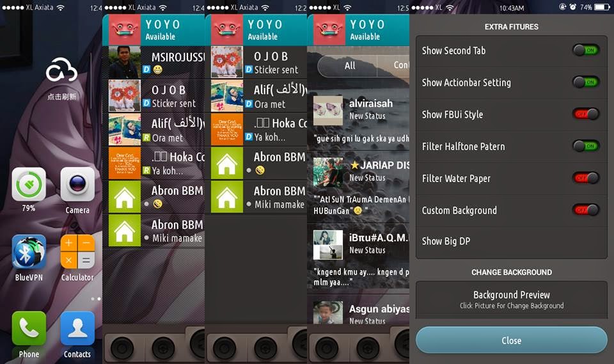Turn off Show Actionbar Setting switch
This screenshot has height=364, width=614.
[x=586, y=83]
